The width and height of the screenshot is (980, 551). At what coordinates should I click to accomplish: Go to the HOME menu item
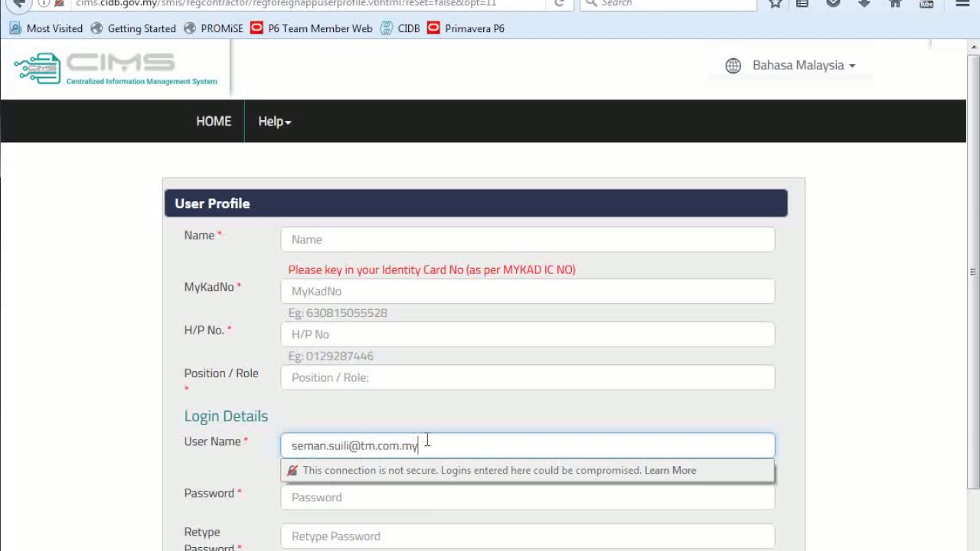point(214,122)
